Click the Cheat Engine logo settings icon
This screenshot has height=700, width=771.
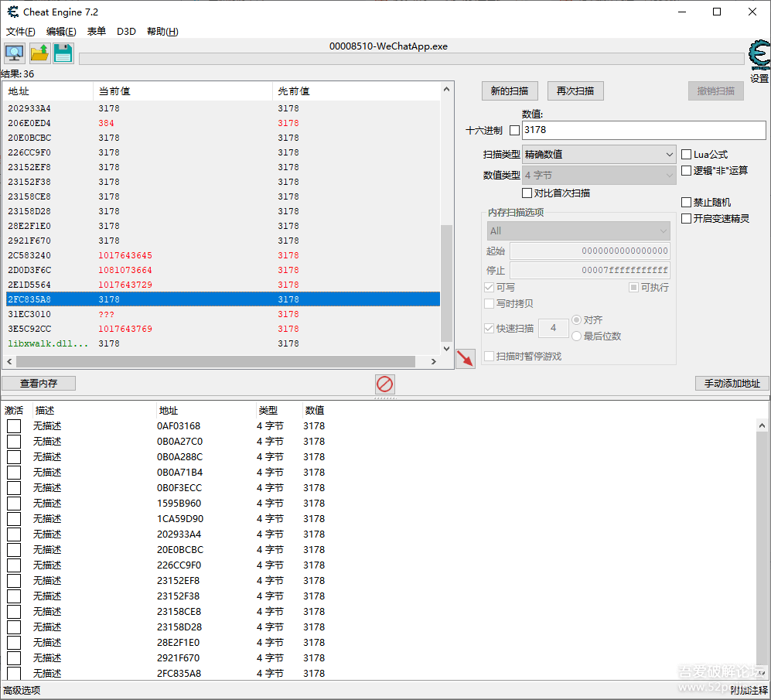pos(759,57)
